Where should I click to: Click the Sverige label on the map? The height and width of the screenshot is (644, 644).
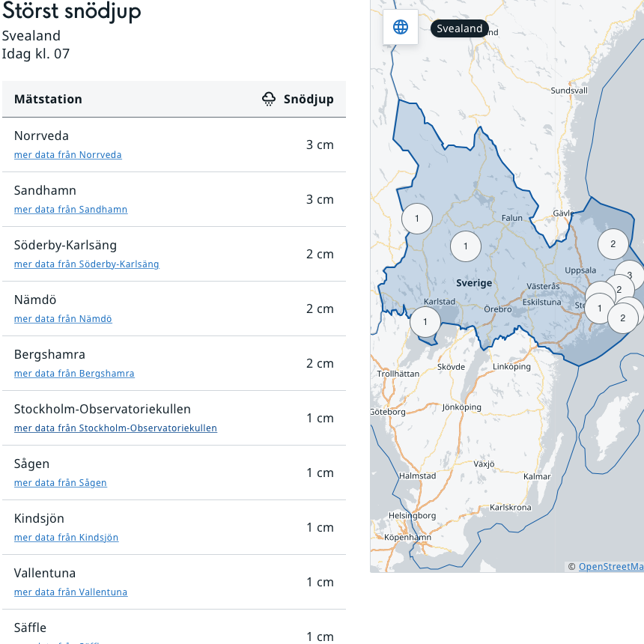pos(474,283)
